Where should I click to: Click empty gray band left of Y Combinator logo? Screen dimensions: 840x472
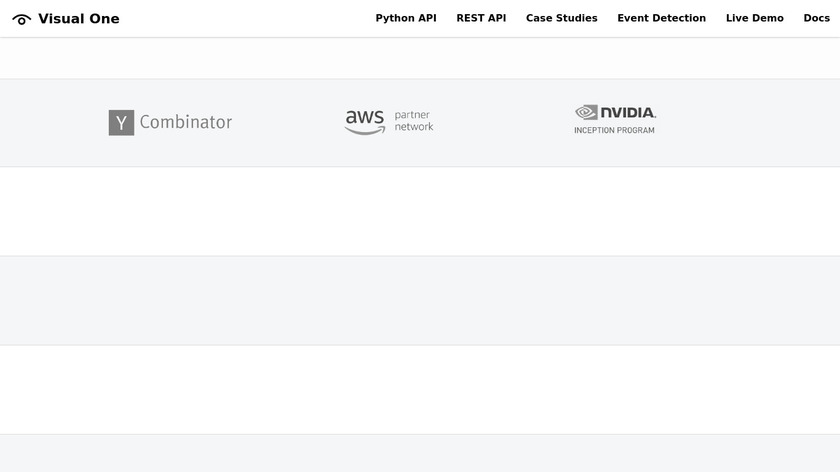pos(52,122)
